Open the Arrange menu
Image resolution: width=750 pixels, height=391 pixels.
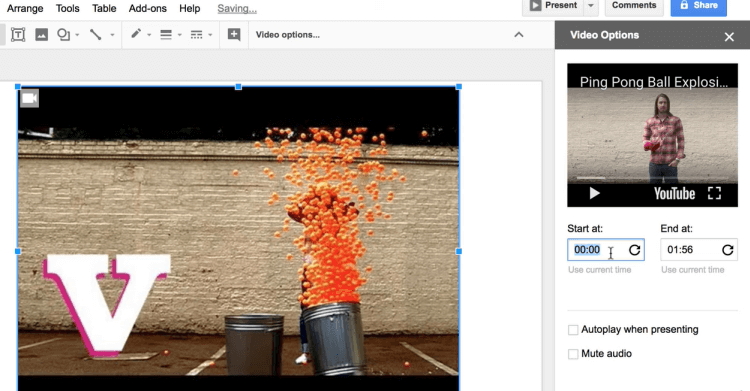pyautogui.click(x=25, y=9)
